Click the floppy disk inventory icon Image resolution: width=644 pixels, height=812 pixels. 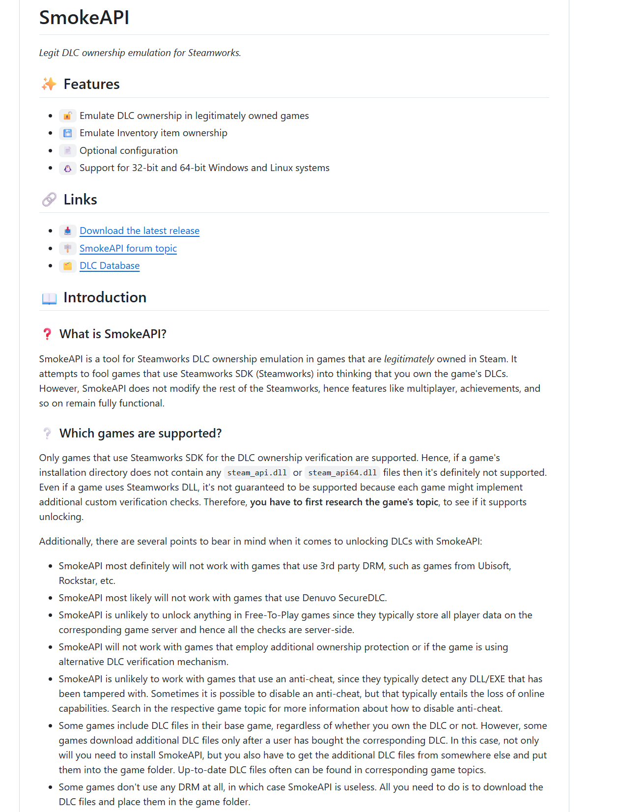tap(68, 133)
